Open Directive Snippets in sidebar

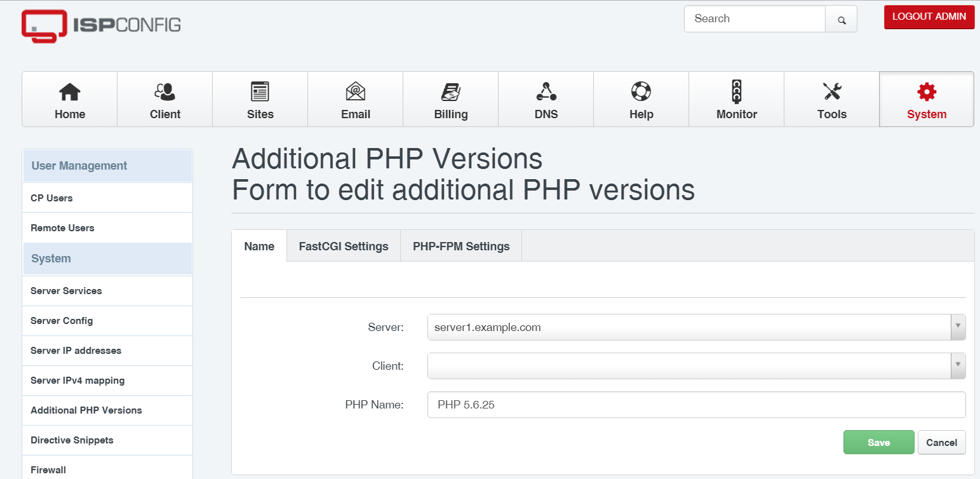[107, 440]
